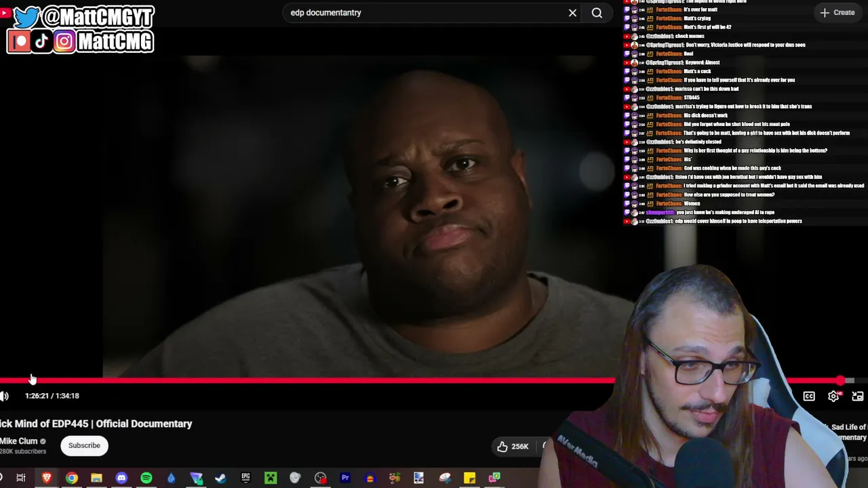The image size is (868, 488).
Task: Open the video settings gear
Action: pos(833,396)
